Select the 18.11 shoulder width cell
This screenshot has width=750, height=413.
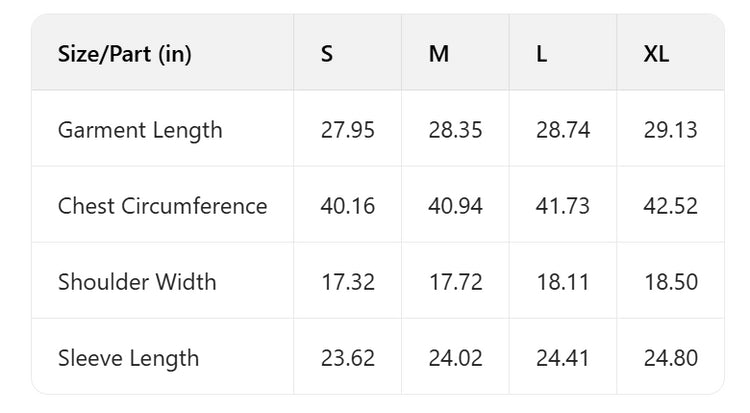(x=563, y=282)
